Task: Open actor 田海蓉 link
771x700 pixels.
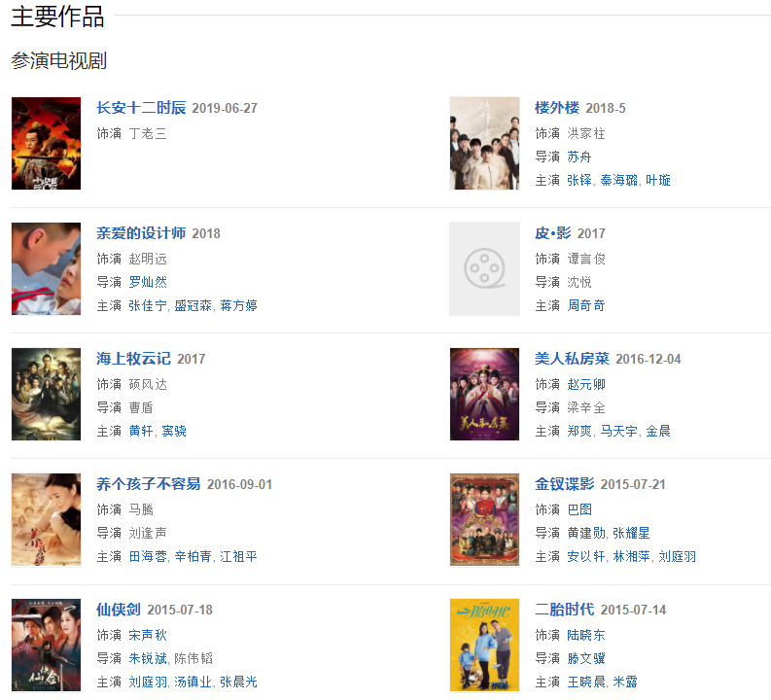Action: tap(148, 556)
